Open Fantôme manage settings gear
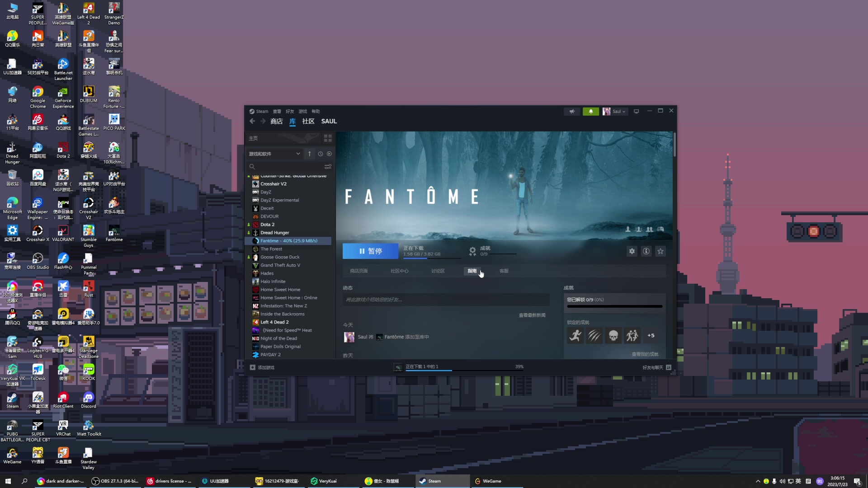 click(632, 251)
